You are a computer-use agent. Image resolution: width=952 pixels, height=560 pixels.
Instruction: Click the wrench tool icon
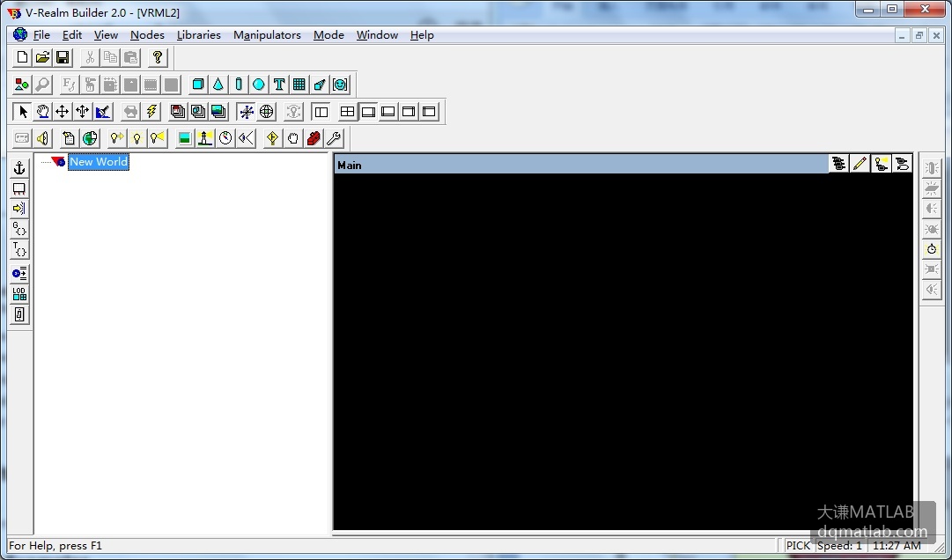[333, 138]
